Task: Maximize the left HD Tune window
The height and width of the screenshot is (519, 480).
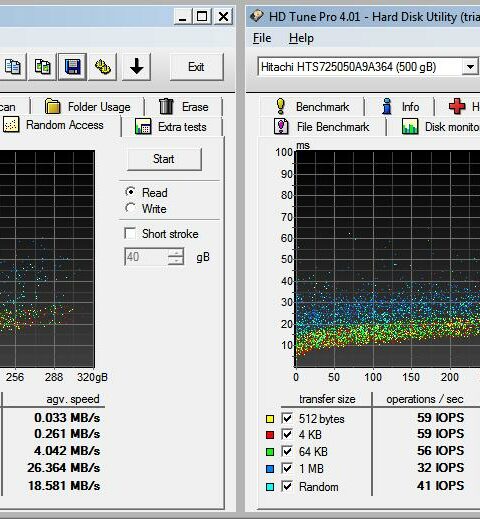Action: [202, 16]
